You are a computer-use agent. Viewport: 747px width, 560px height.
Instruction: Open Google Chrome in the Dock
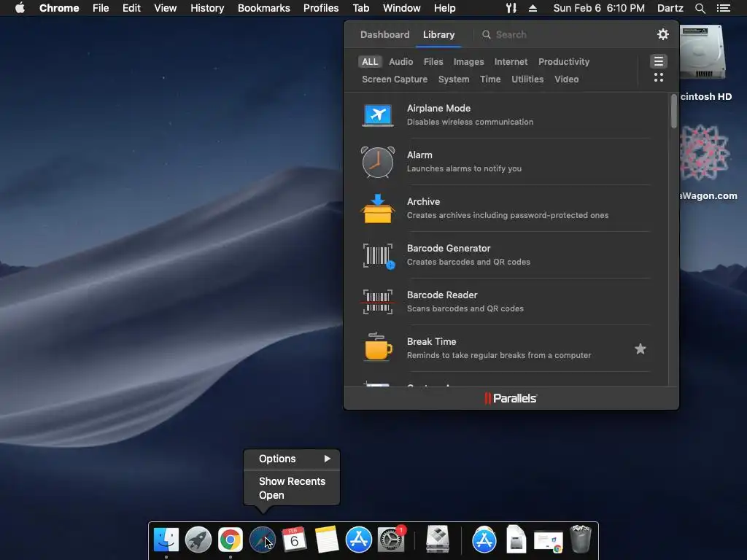231,540
